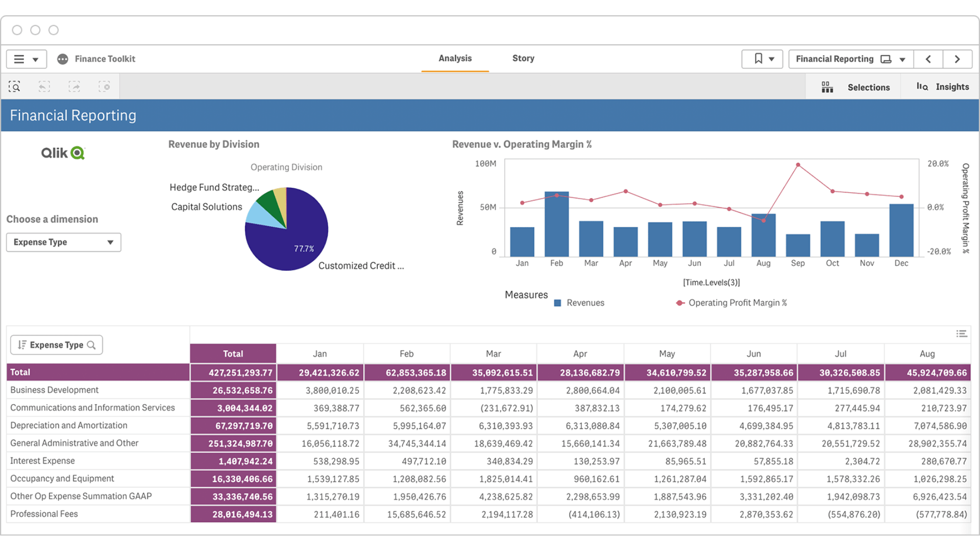The width and height of the screenshot is (980, 551).
Task: Click the sort icon beside Expense Type
Action: coord(22,344)
